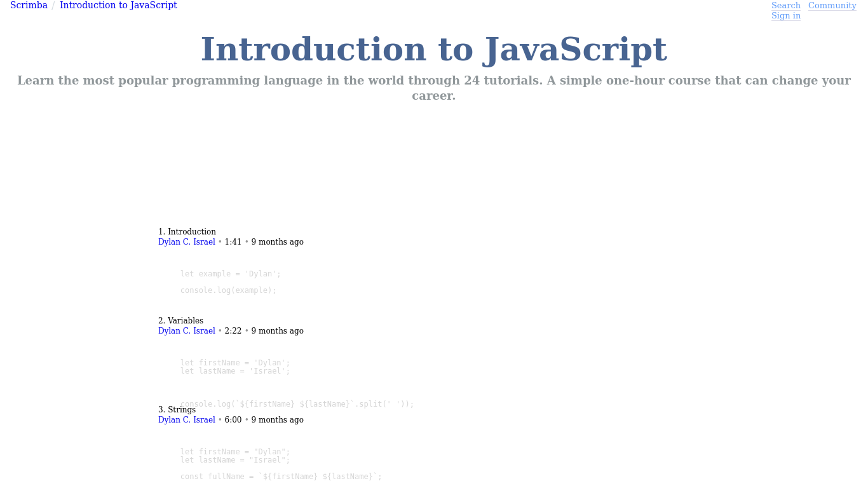The image size is (868, 488).
Task: Open the '1. Introduction' tutorial
Action: point(187,232)
